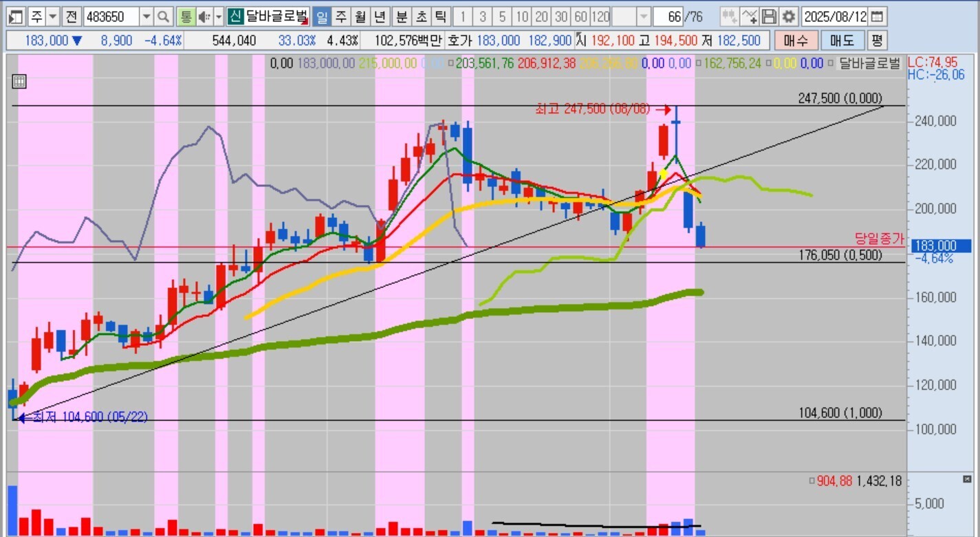Click the grid table icon on chart
Screen dimensions: 980x537
(19, 82)
